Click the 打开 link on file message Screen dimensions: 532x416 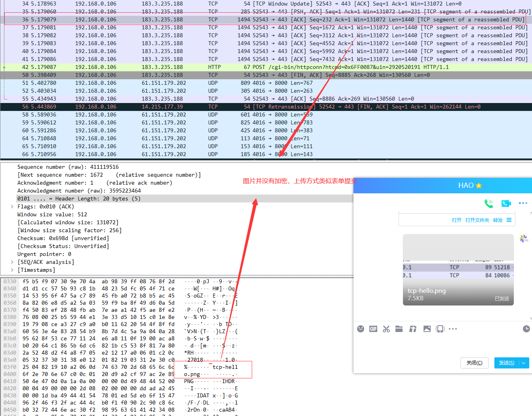pos(457,220)
